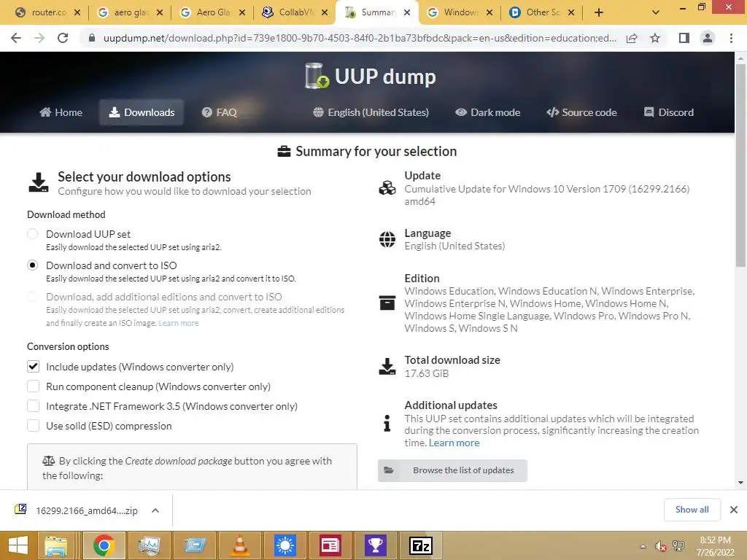Open Chrome three-dot menu
This screenshot has height=560, width=747.
(731, 38)
